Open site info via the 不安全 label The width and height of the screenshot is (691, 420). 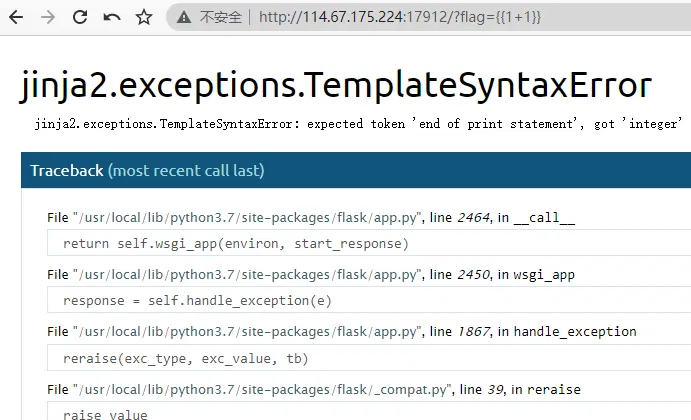click(220, 17)
